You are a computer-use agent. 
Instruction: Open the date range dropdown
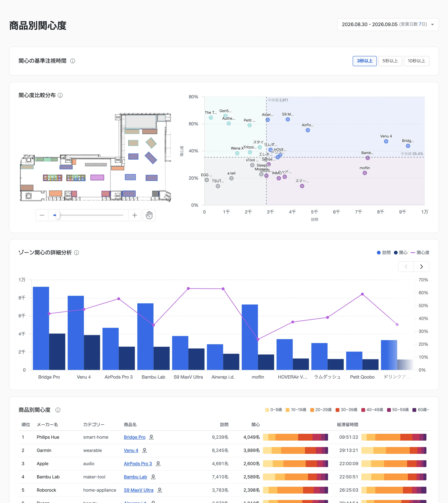388,24
